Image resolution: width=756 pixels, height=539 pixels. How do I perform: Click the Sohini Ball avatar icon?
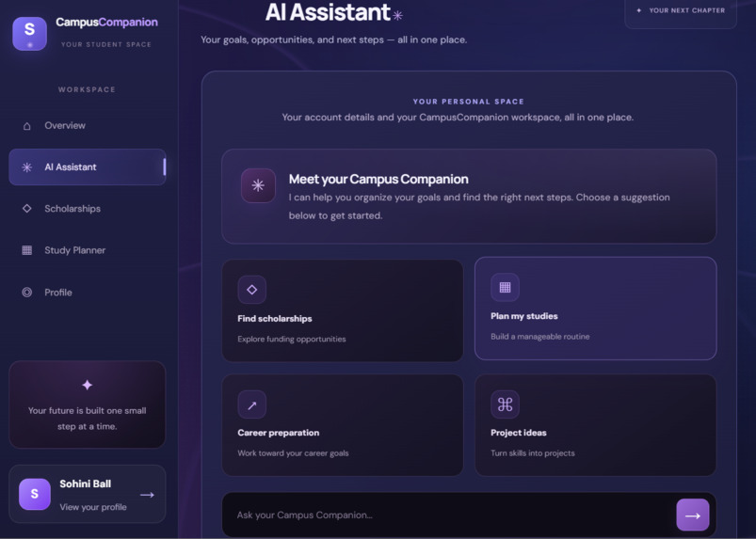35,494
